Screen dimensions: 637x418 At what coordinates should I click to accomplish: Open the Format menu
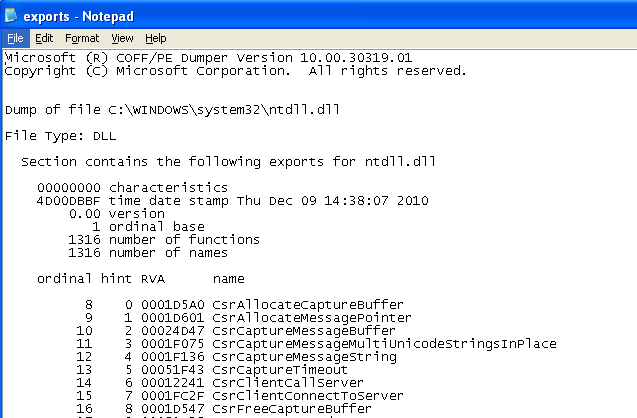tap(82, 38)
